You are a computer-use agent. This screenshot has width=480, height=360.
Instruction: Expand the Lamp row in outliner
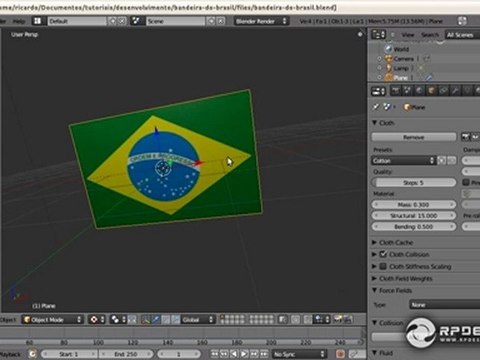379,68
